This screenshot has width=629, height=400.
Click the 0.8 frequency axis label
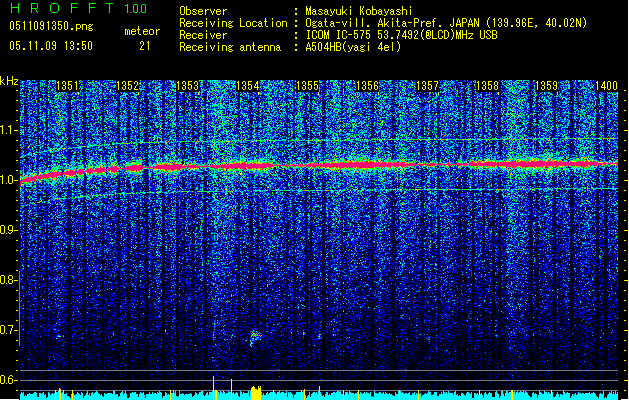[9, 280]
